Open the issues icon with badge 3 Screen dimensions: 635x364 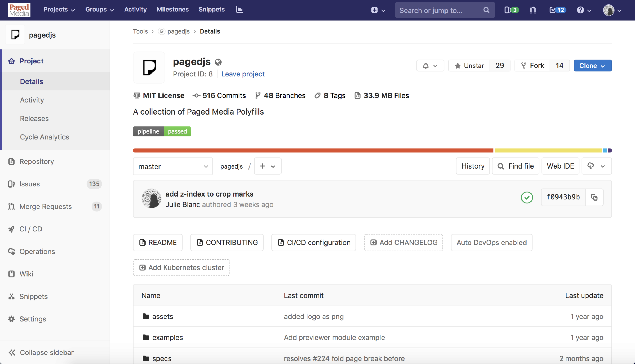click(x=511, y=10)
